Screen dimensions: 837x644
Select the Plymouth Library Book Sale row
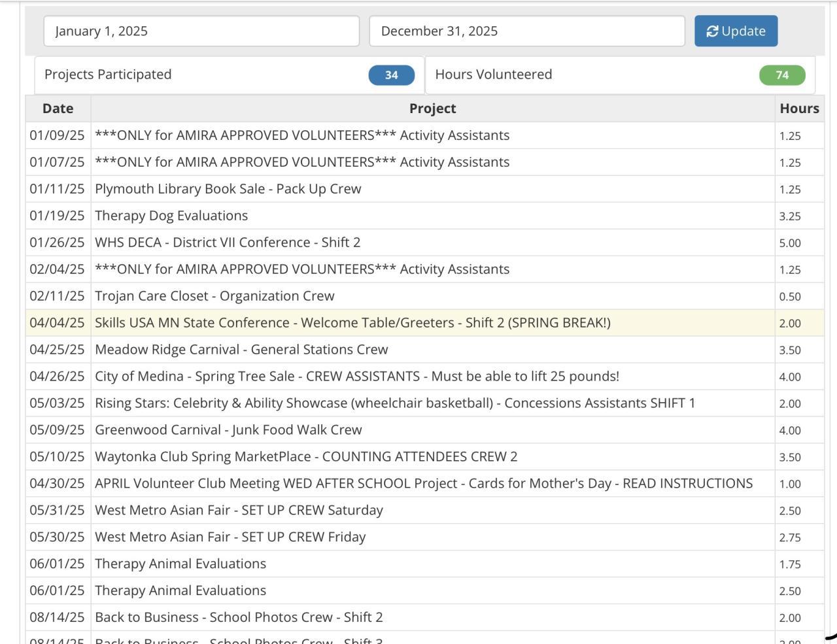pos(228,189)
